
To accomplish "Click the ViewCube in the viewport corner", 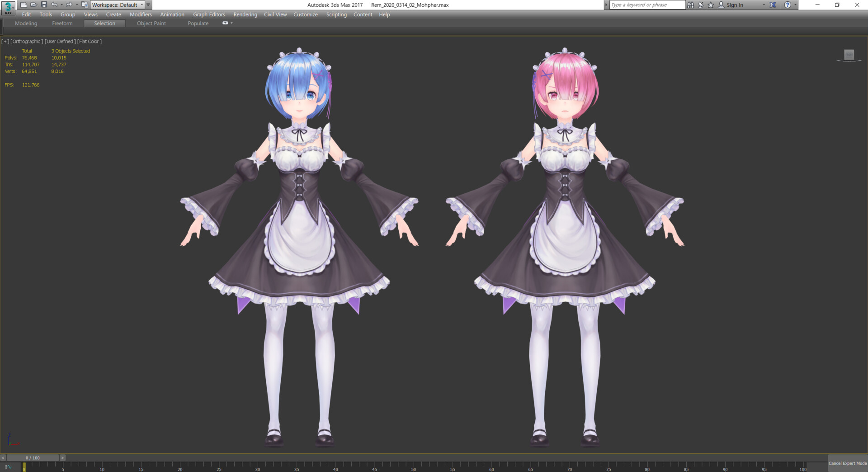I will [849, 55].
